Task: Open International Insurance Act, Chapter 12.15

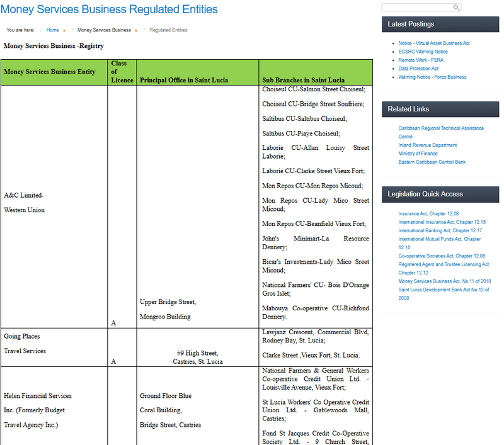Action: pos(442,222)
